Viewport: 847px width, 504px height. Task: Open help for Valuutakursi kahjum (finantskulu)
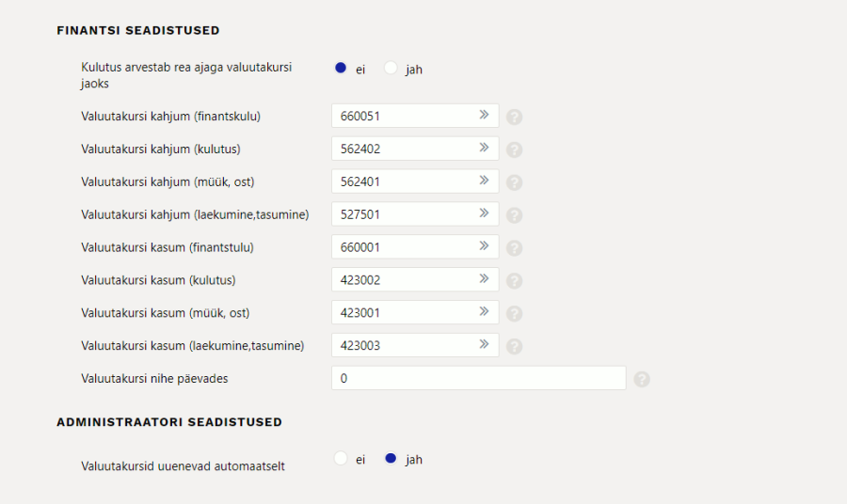coord(514,117)
